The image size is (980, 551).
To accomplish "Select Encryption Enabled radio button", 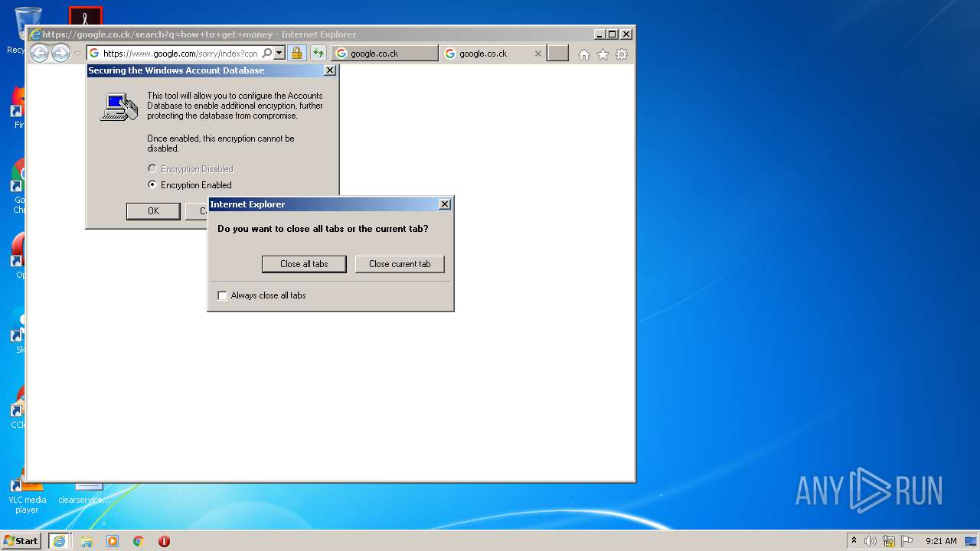I will (x=152, y=184).
